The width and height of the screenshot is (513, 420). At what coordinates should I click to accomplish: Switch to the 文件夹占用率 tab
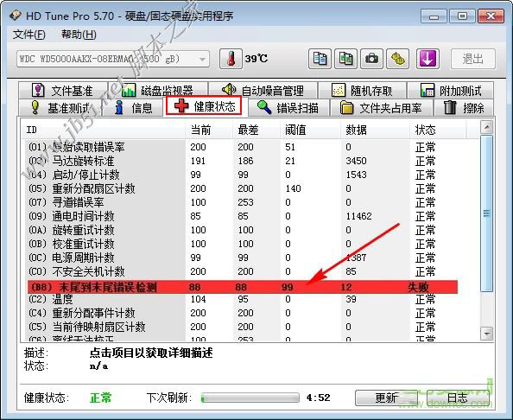(382, 107)
